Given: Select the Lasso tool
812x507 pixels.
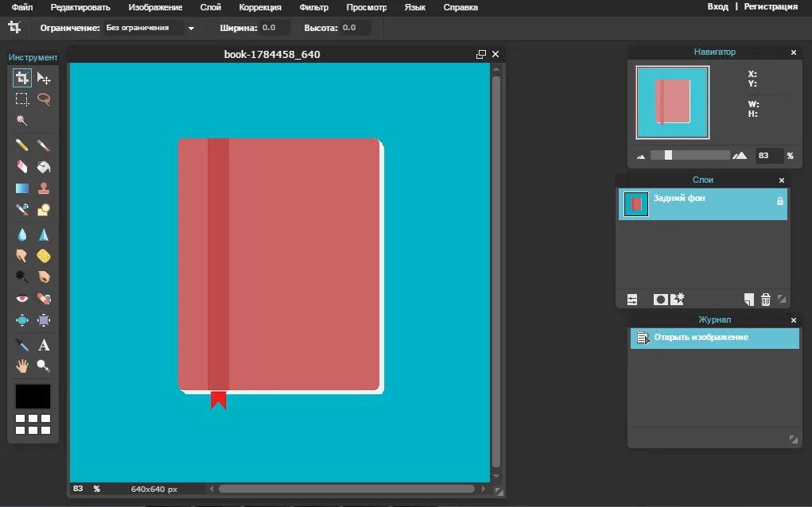Looking at the screenshot, I should [x=44, y=99].
